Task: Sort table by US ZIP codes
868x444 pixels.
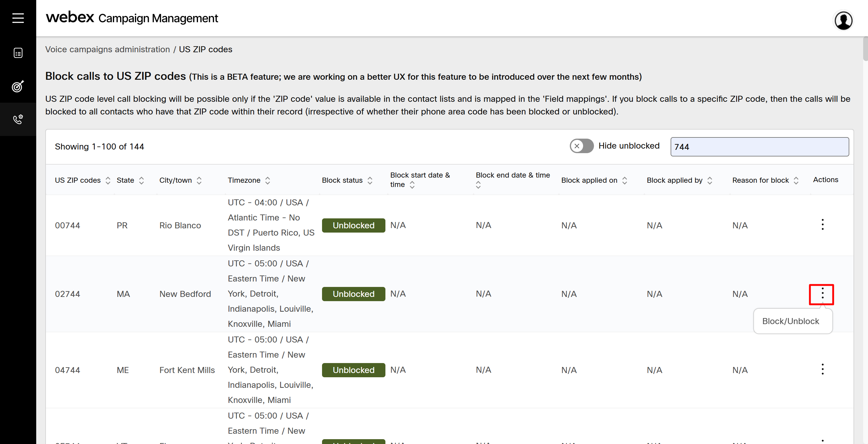Action: click(x=108, y=180)
